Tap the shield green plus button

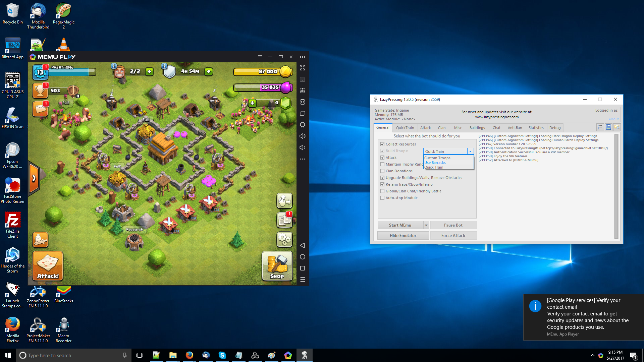pyautogui.click(x=208, y=71)
